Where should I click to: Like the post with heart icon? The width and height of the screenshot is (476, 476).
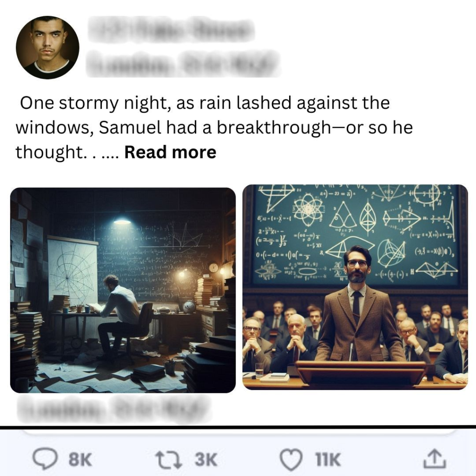pyautogui.click(x=291, y=459)
